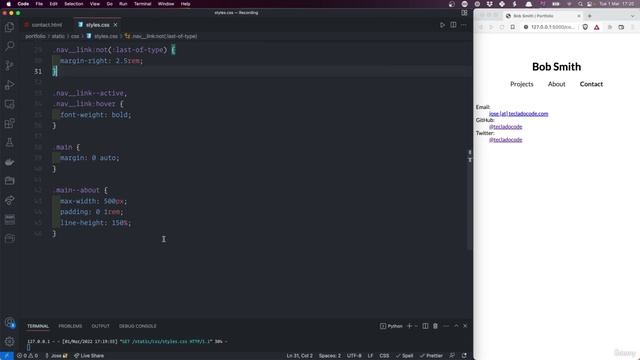
Task: Open the Source Control view
Action: [9, 65]
